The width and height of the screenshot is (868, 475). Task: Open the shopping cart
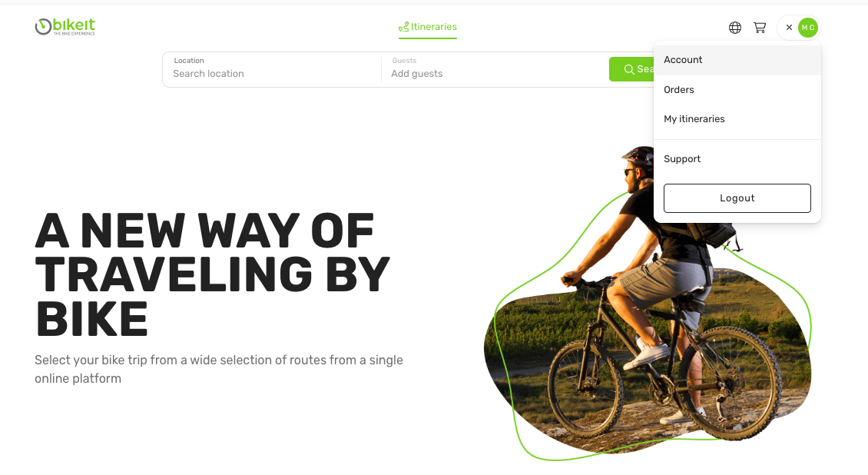(x=760, y=28)
